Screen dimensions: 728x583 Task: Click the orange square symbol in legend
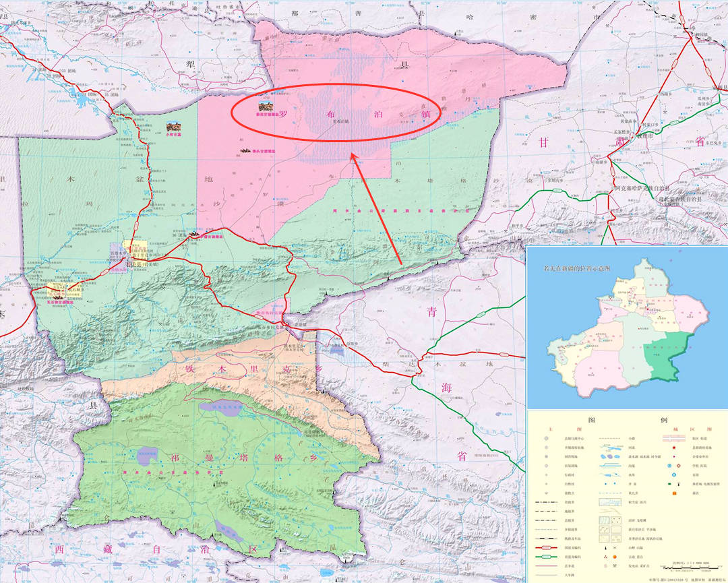coord(673,493)
